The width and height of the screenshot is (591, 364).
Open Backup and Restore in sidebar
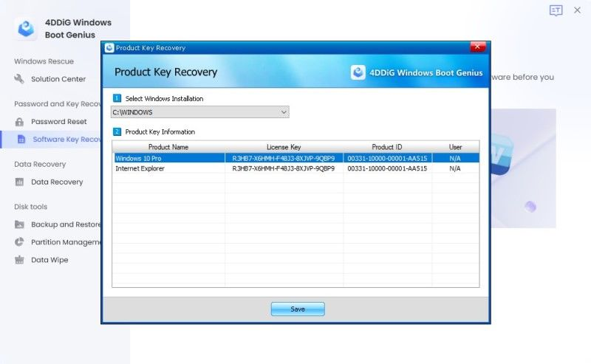66,224
